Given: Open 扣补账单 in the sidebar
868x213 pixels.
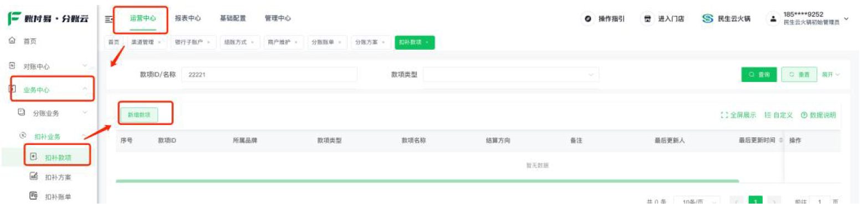Looking at the screenshot, I should [x=58, y=196].
